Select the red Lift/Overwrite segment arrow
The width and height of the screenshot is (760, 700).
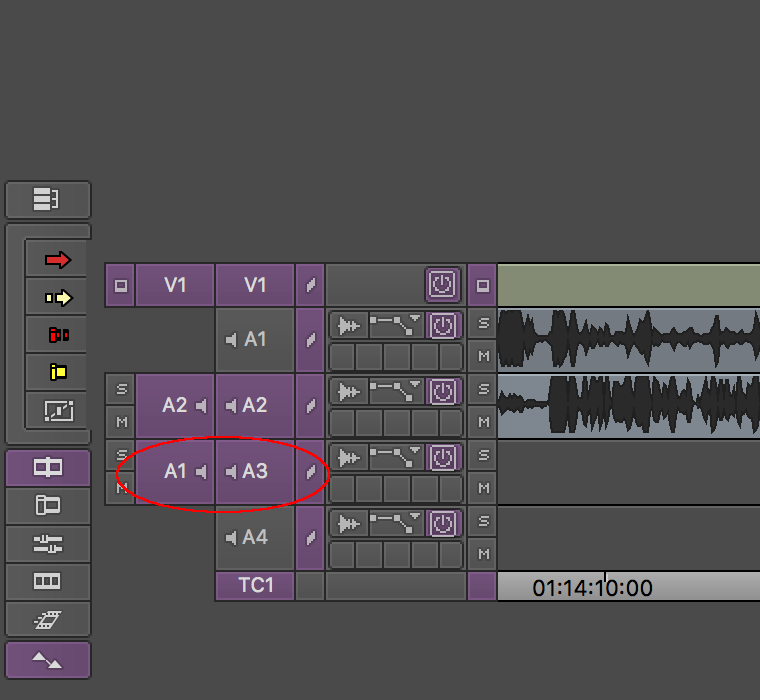click(x=57, y=260)
